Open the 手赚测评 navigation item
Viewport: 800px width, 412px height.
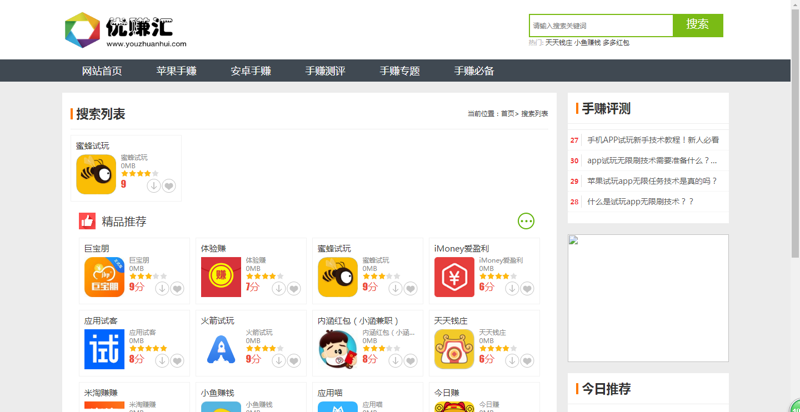click(326, 71)
